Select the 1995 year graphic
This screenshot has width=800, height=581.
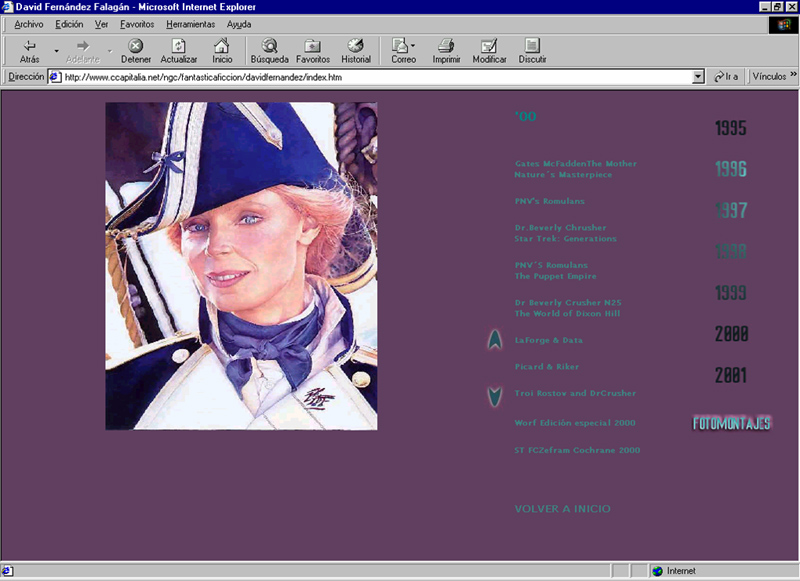click(731, 128)
